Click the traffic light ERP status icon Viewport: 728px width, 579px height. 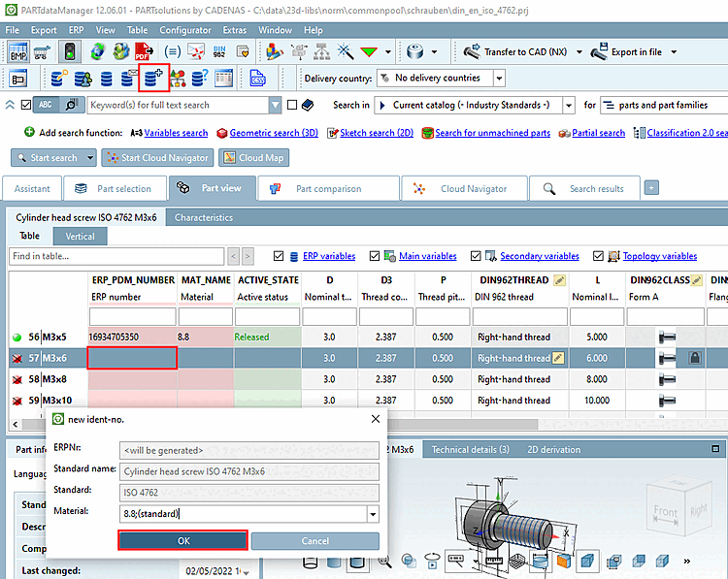[x=70, y=52]
